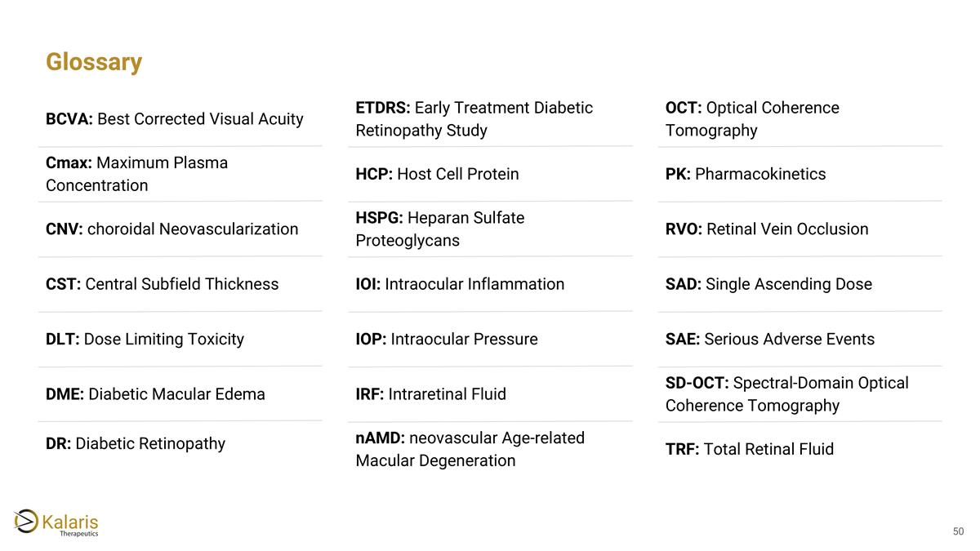The image size is (980, 551).
Task: Click the Glossary heading
Action: coord(94,62)
